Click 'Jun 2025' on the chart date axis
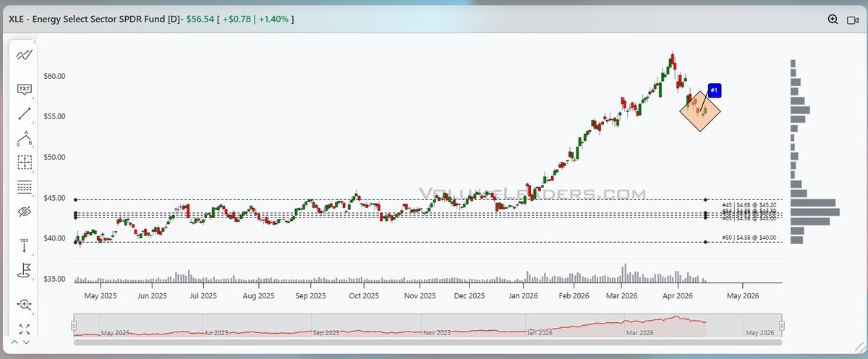Image resolution: width=868 pixels, height=359 pixels. pyautogui.click(x=152, y=295)
